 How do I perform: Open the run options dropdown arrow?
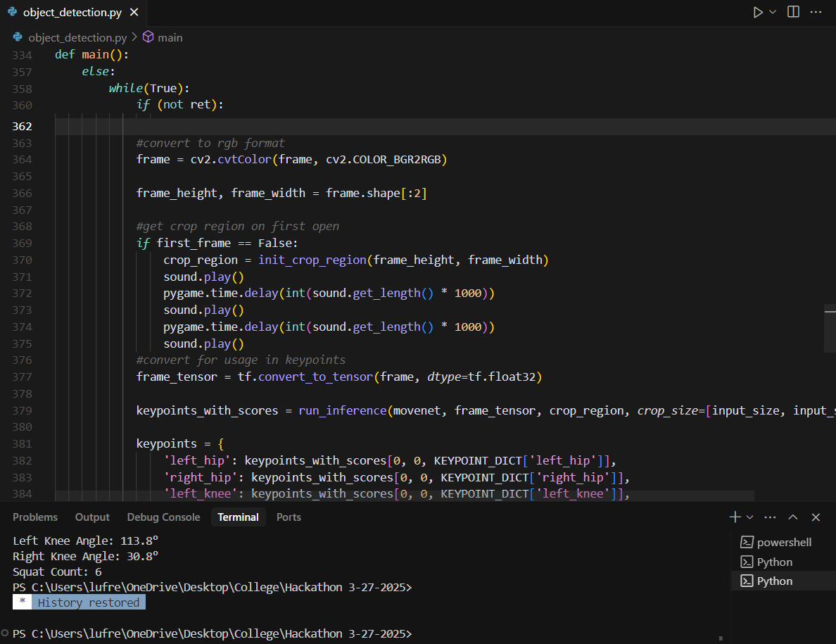[773, 12]
